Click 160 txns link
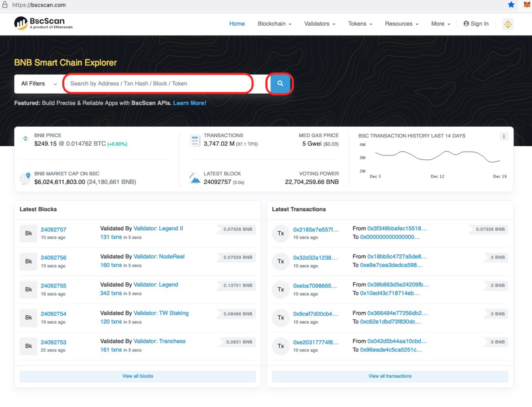The width and height of the screenshot is (532, 407). [x=111, y=265]
